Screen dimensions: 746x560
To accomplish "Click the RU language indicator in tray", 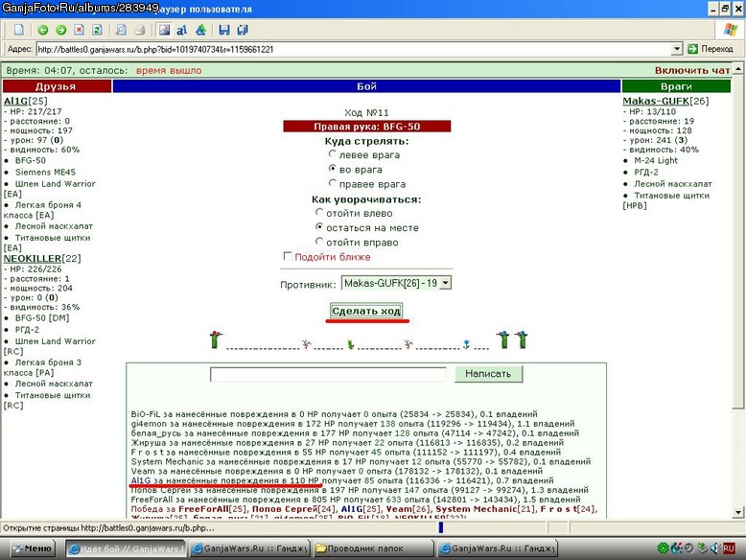I will [x=729, y=548].
